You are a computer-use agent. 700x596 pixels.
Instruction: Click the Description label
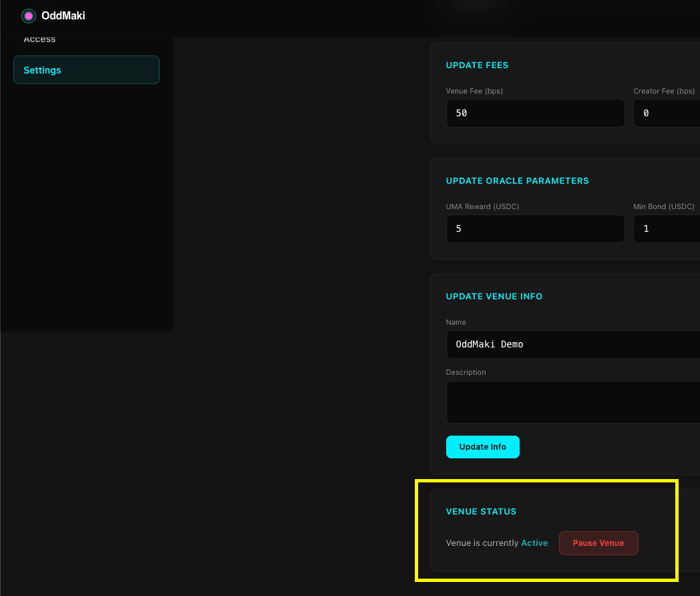(x=466, y=372)
